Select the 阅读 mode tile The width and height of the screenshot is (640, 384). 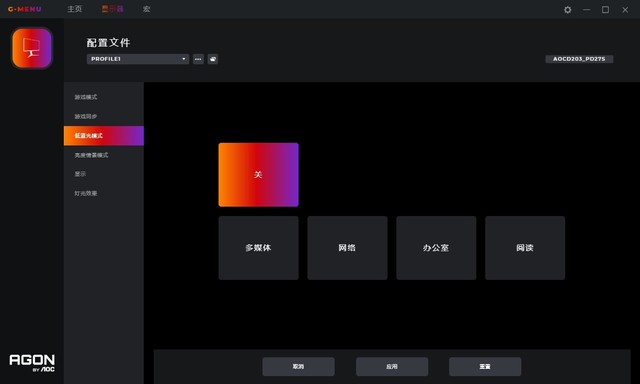pos(525,248)
